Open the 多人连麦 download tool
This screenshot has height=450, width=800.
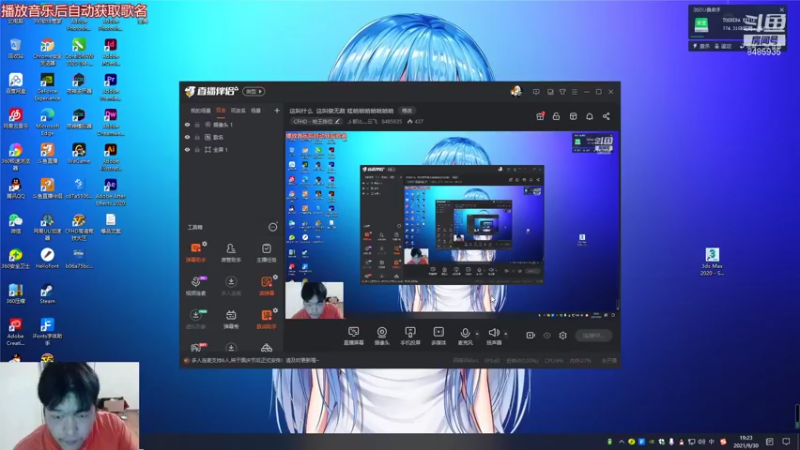231,286
